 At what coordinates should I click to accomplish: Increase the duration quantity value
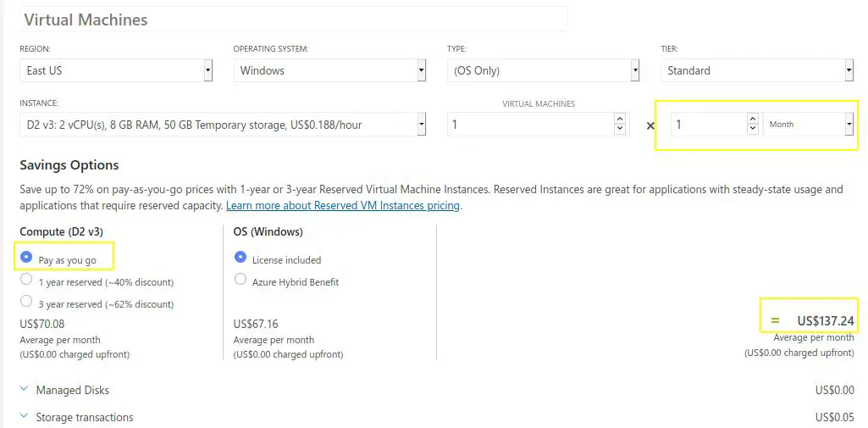tap(752, 119)
